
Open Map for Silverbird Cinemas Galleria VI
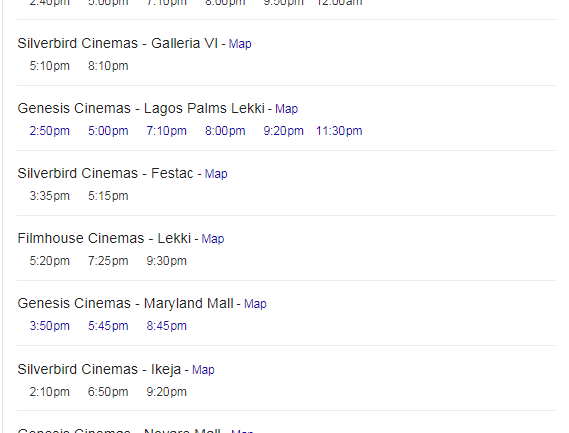click(x=240, y=44)
